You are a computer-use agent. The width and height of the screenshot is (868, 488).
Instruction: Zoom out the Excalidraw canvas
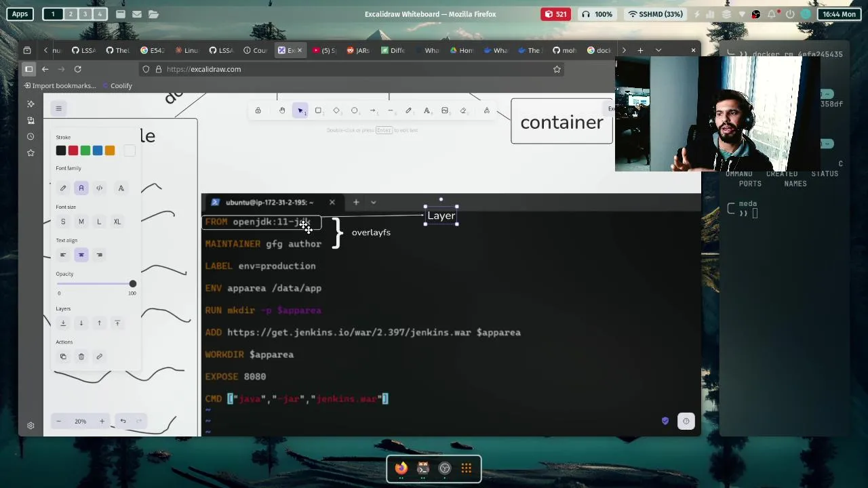point(58,422)
